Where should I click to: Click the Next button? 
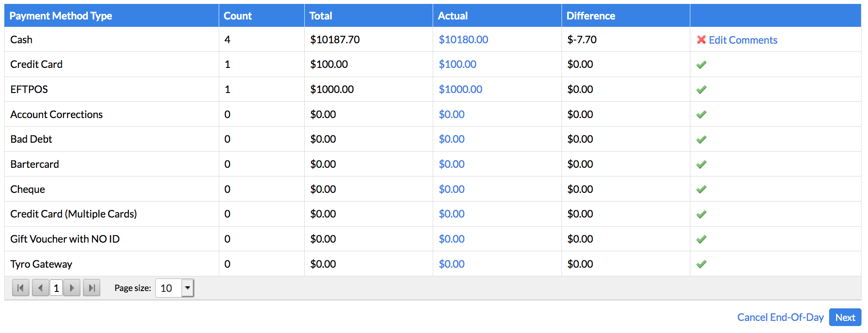point(845,317)
